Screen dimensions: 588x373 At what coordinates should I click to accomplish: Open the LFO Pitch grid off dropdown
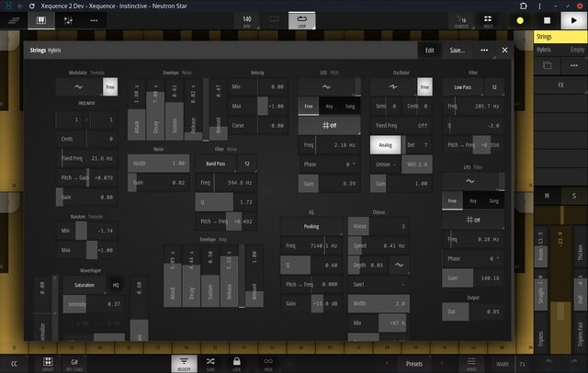[x=329, y=126]
